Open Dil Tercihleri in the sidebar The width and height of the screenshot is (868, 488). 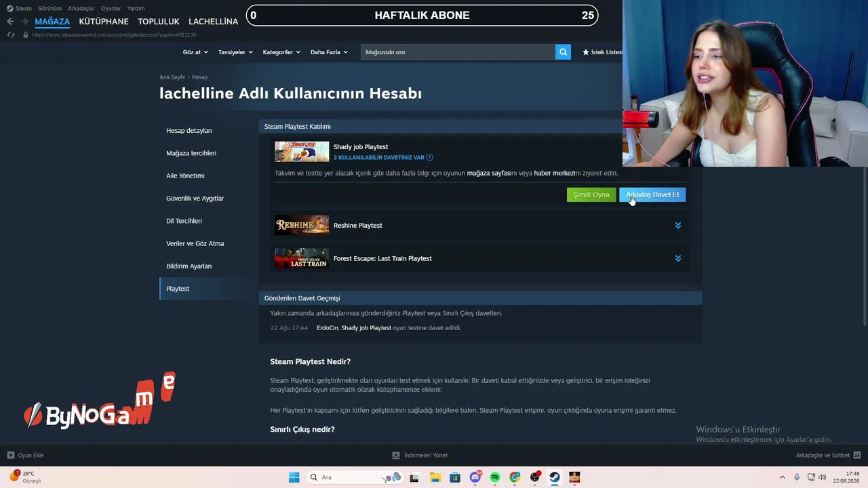(x=184, y=221)
